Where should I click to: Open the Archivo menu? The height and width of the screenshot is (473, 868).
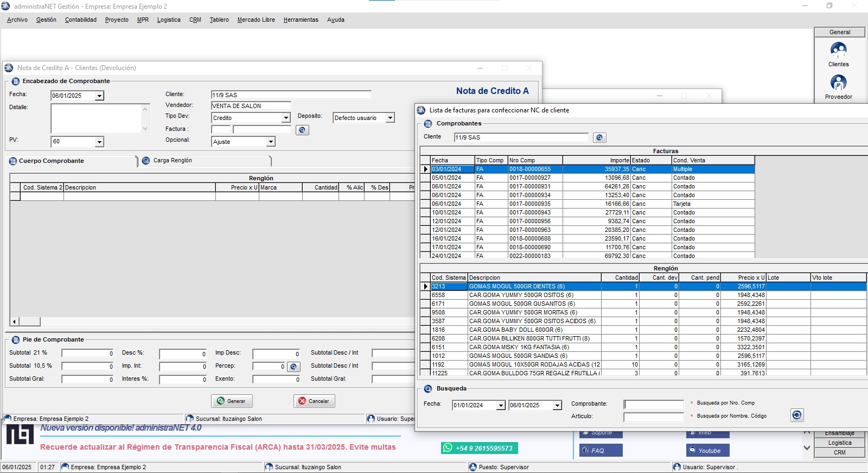click(x=17, y=20)
